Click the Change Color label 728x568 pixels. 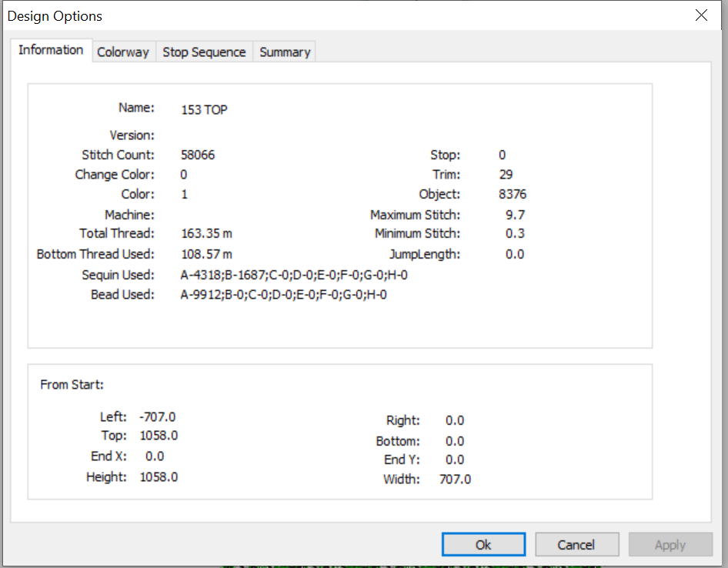pos(115,175)
